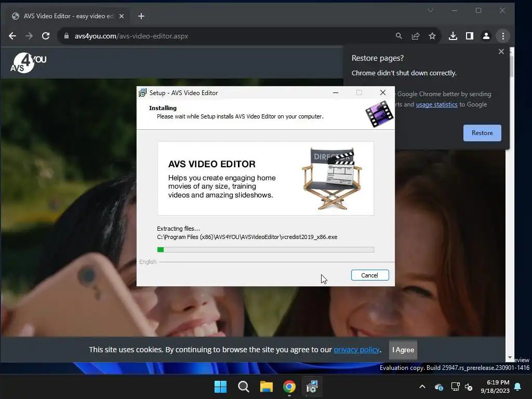Open the privacy policy link
This screenshot has width=532, height=399.
point(356,350)
